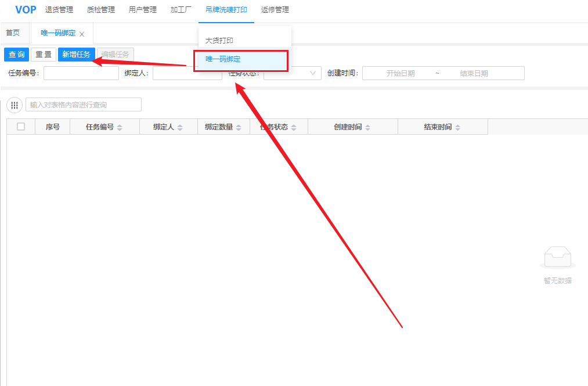588x386 pixels.
Task: Sort by 结束时间 using its sort icon
Action: pos(457,128)
